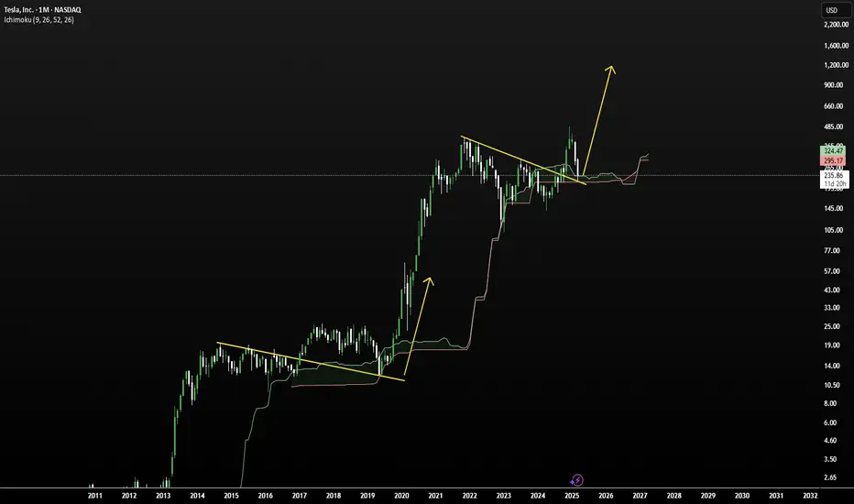Click the 2020 time axis label
Screen dimensions: 854x504
coord(401,496)
